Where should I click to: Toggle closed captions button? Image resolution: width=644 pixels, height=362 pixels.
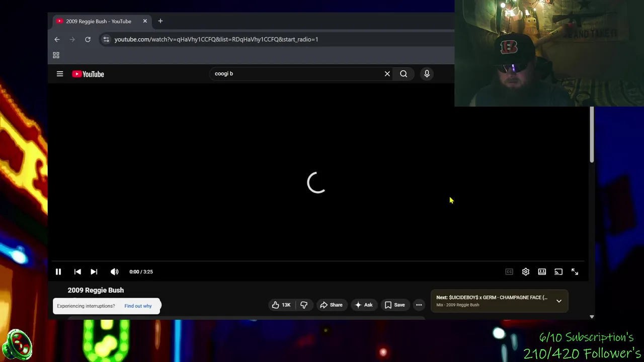509,271
